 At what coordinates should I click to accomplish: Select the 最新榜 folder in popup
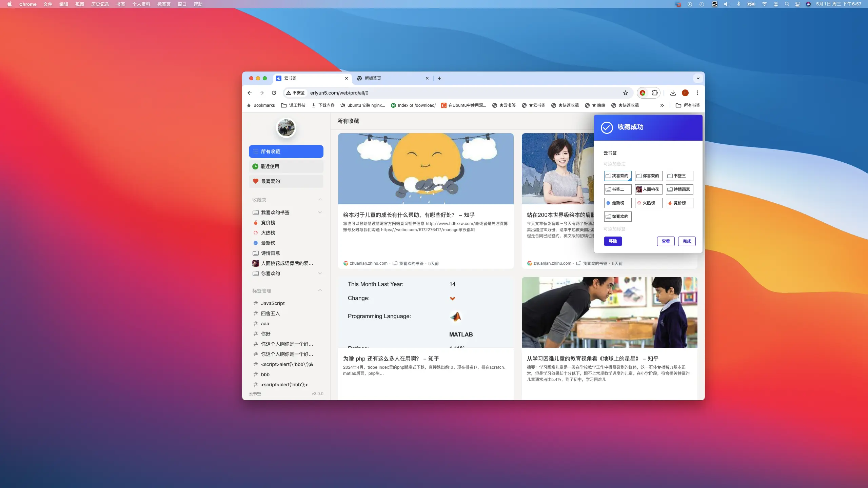618,203
